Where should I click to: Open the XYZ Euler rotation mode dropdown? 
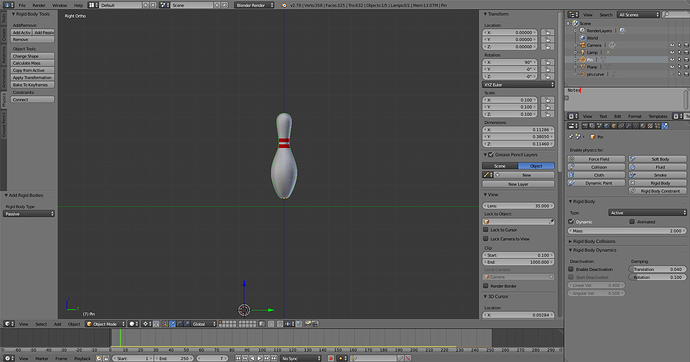click(x=518, y=84)
